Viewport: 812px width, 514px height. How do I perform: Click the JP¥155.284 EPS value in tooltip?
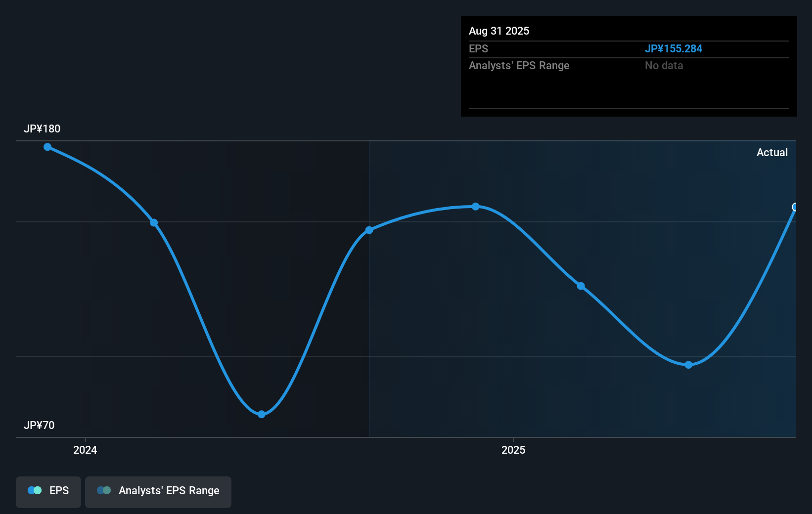tap(674, 48)
